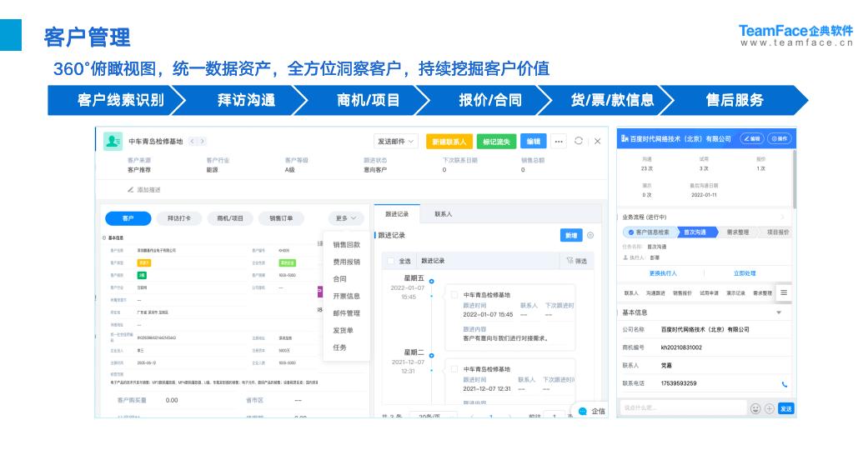Select the 需求整理 process step
This screenshot has width=868, height=475.
pyautogui.click(x=737, y=232)
